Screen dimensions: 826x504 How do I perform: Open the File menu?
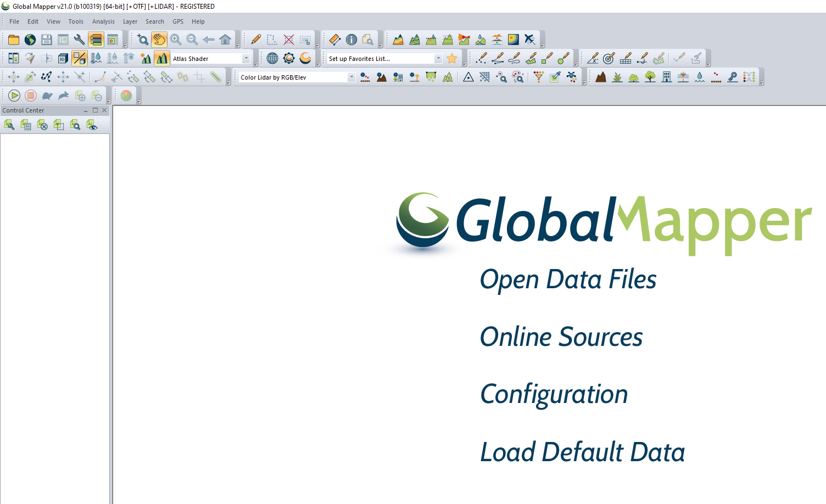(14, 21)
